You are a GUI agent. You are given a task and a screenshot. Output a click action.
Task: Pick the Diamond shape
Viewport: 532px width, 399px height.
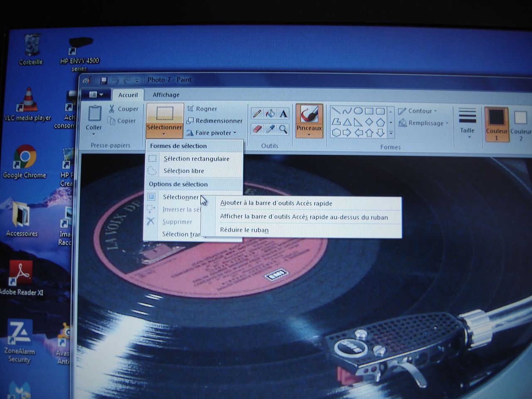tap(369, 122)
